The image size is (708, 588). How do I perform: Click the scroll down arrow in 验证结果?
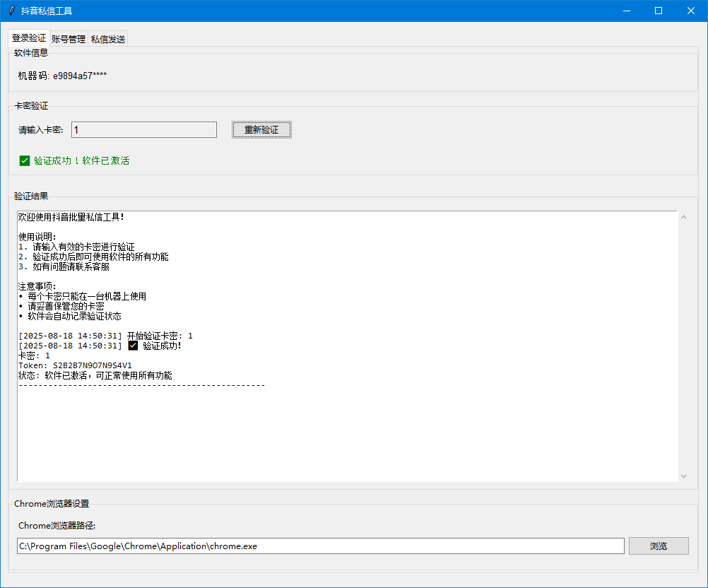[683, 476]
